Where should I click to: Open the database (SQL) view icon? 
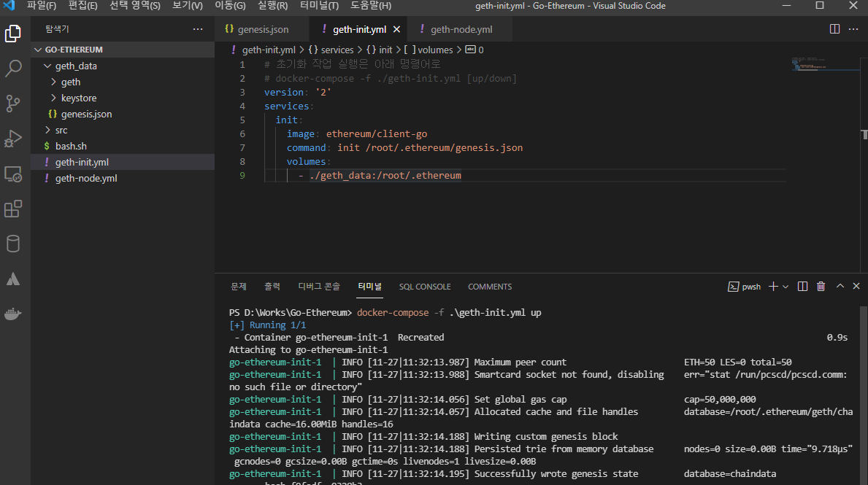12,244
